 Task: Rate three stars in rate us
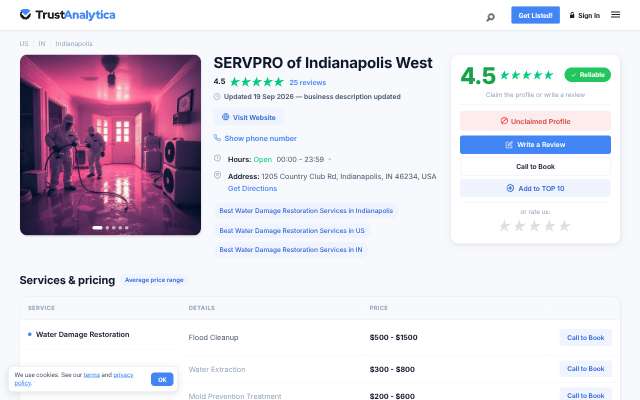pyautogui.click(x=534, y=226)
